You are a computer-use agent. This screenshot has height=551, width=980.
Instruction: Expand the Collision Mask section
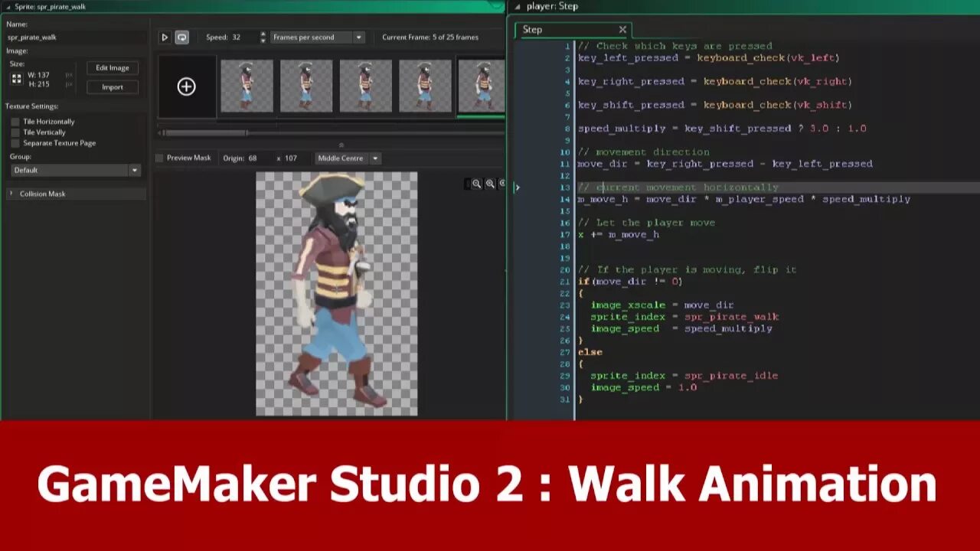point(75,194)
